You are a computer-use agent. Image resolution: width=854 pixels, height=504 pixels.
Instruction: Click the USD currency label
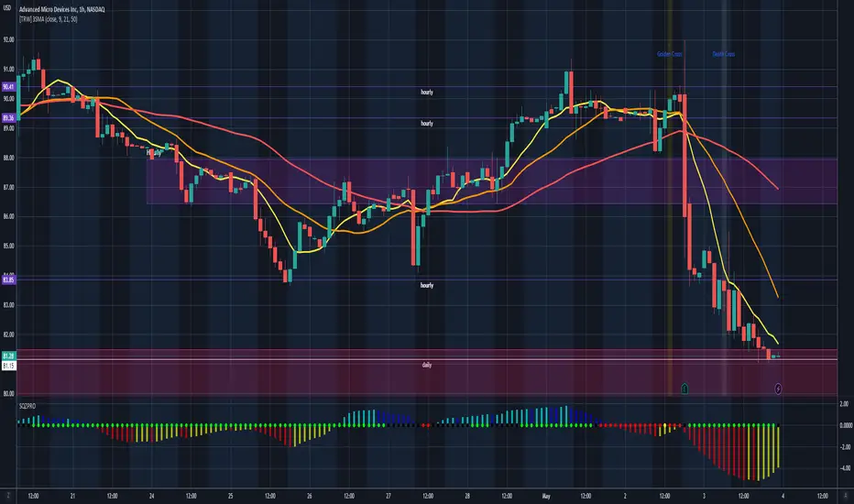tap(7, 8)
